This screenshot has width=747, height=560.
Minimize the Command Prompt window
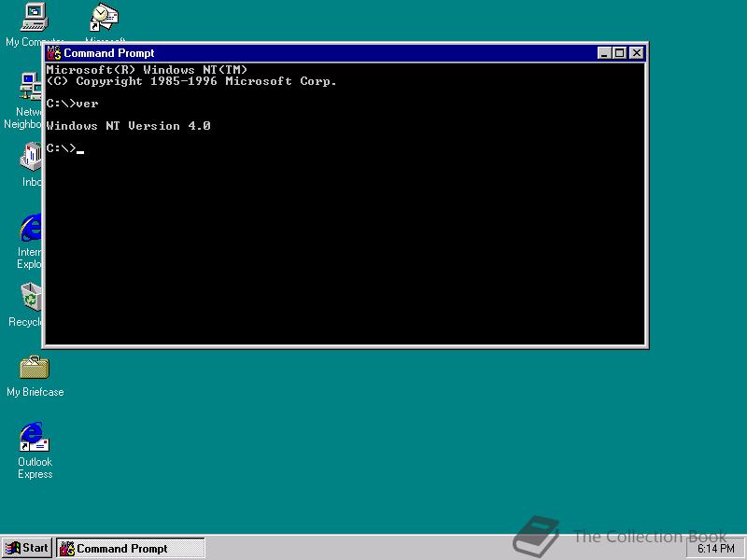(604, 53)
